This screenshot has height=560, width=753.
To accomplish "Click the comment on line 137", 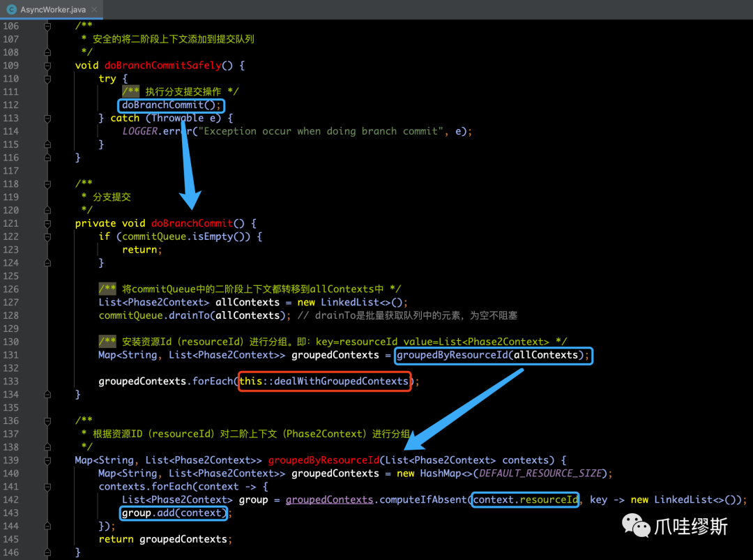I will 251,434.
